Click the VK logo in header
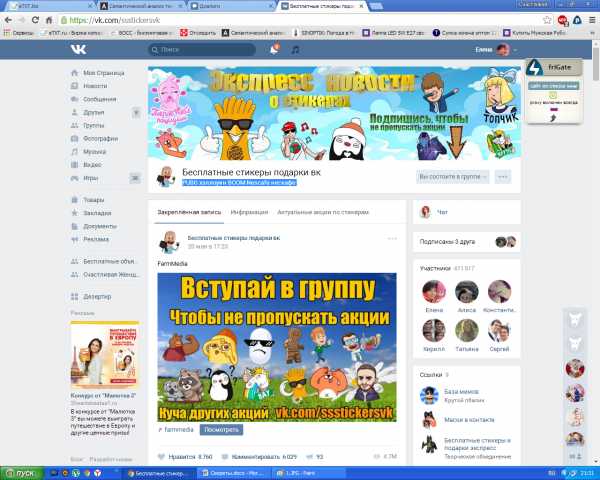The height and width of the screenshot is (480, 600). coord(78,49)
